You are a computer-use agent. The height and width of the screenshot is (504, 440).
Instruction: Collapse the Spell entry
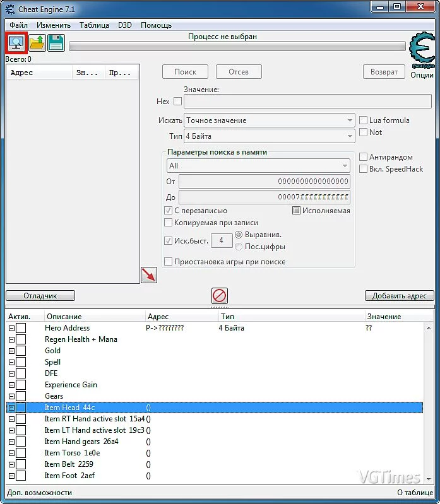[x=11, y=362]
